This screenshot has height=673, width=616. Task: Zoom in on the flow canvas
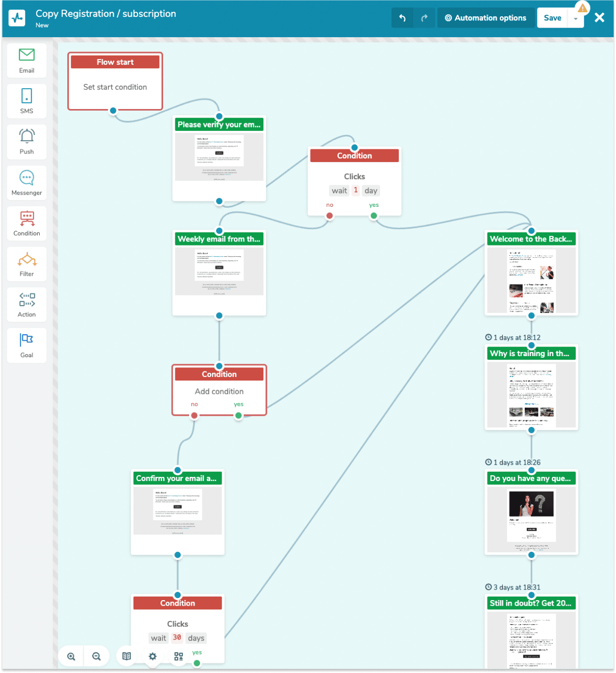[71, 656]
